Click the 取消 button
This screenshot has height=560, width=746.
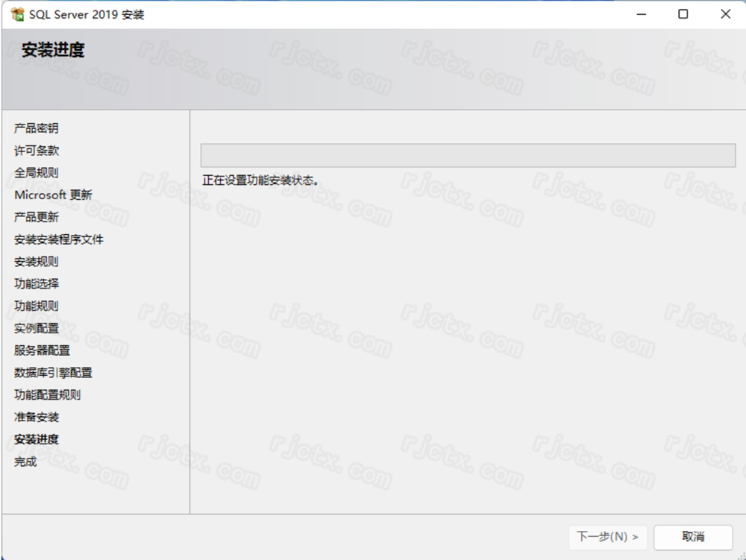click(x=692, y=536)
